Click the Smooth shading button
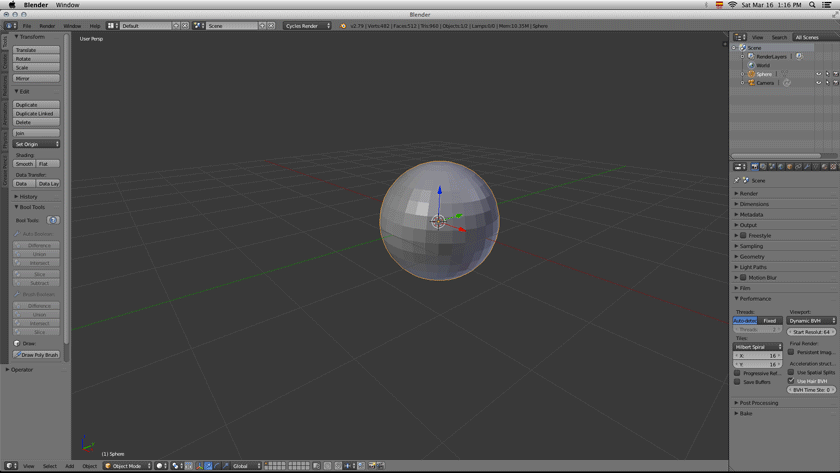Viewport: 840px width, 473px height. click(25, 164)
